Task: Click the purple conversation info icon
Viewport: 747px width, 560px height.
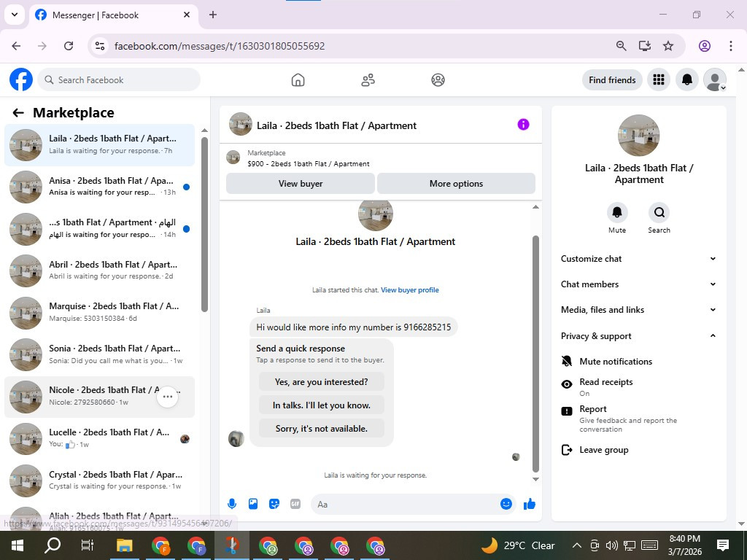Action: click(x=523, y=124)
